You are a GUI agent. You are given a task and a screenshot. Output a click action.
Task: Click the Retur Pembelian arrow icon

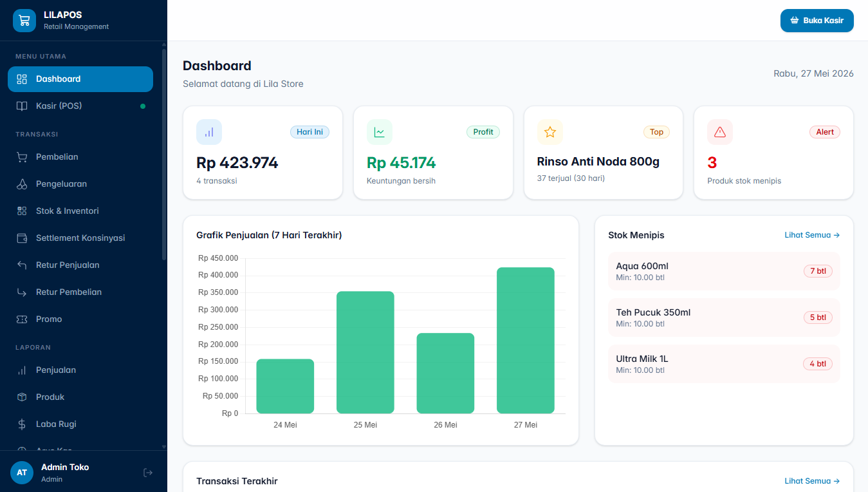[22, 292]
